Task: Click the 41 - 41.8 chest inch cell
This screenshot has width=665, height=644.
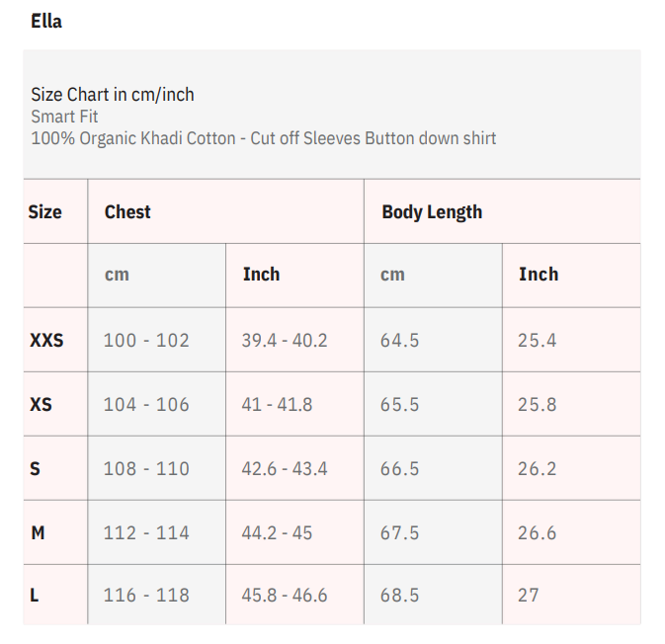Action: [x=277, y=404]
